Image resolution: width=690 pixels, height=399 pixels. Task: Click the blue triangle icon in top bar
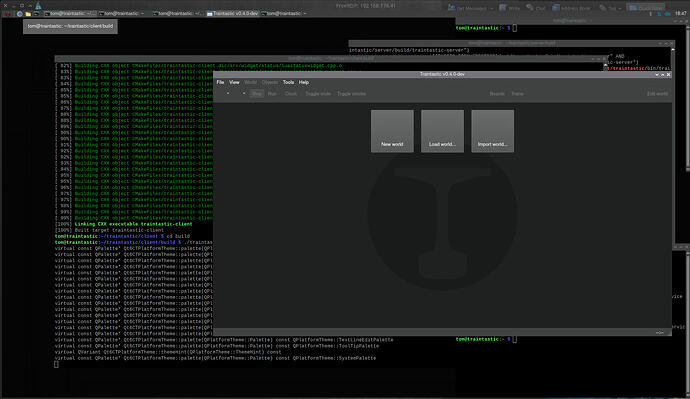click(x=38, y=6)
